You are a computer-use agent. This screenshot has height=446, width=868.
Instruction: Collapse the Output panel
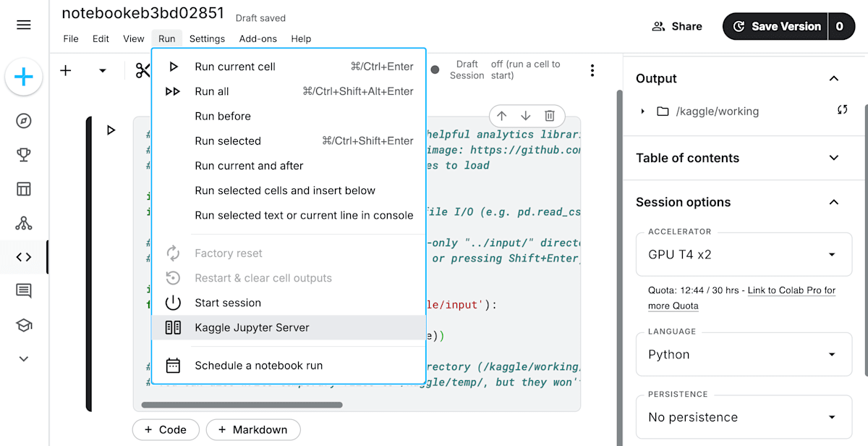[x=834, y=78]
